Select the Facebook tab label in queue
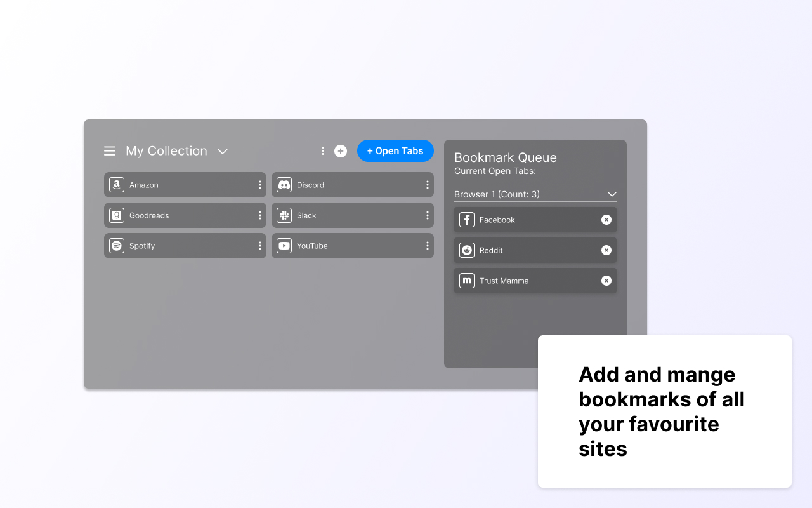 pyautogui.click(x=497, y=220)
